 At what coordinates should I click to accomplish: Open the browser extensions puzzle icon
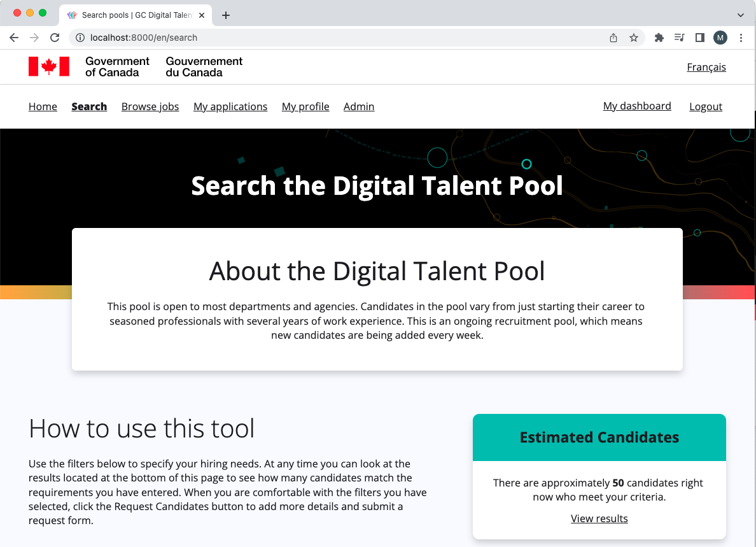point(659,38)
